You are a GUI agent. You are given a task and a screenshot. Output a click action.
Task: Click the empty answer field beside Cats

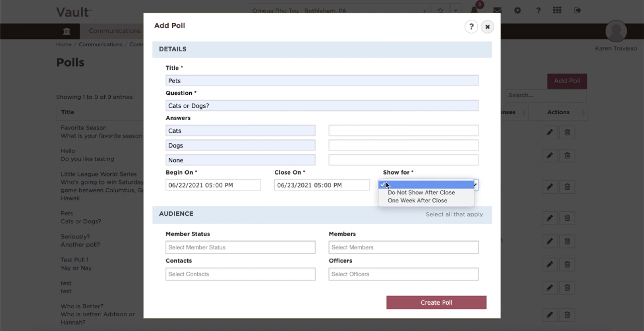click(x=403, y=130)
